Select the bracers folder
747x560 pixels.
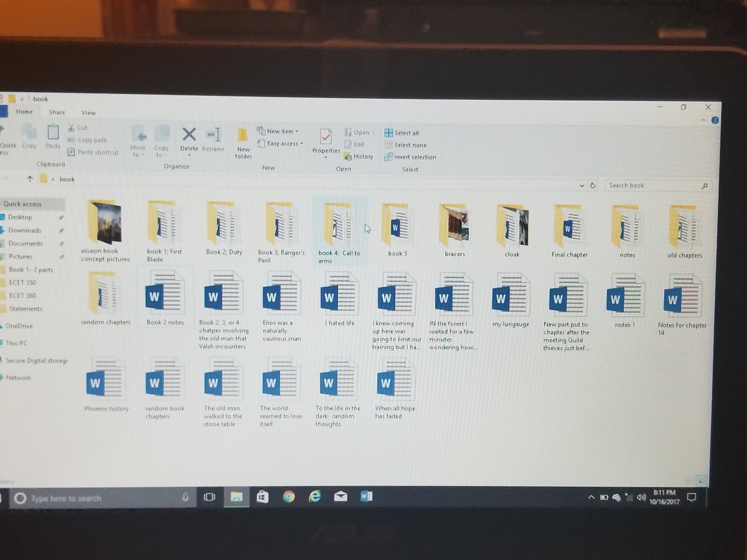(x=454, y=230)
